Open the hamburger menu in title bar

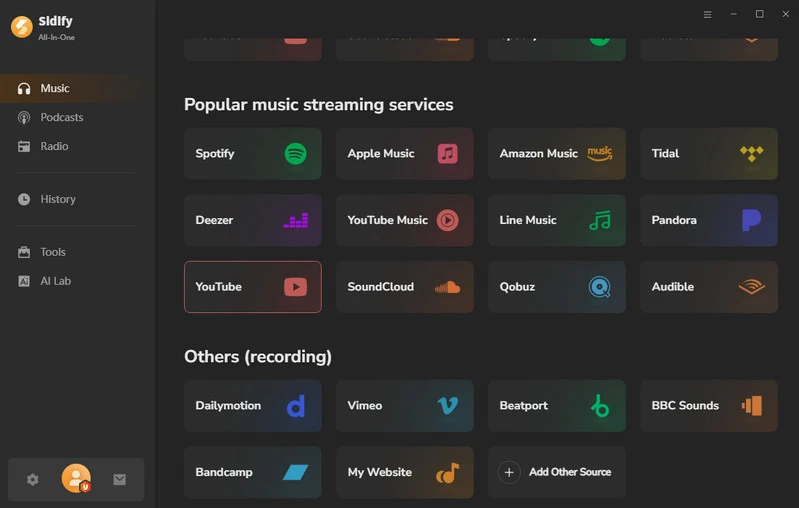707,14
